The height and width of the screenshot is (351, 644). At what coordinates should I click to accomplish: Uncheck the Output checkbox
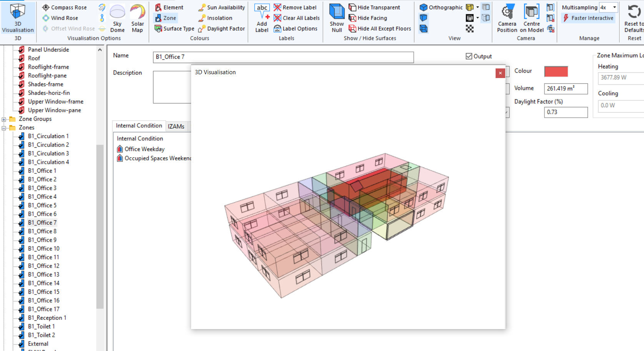(x=469, y=56)
